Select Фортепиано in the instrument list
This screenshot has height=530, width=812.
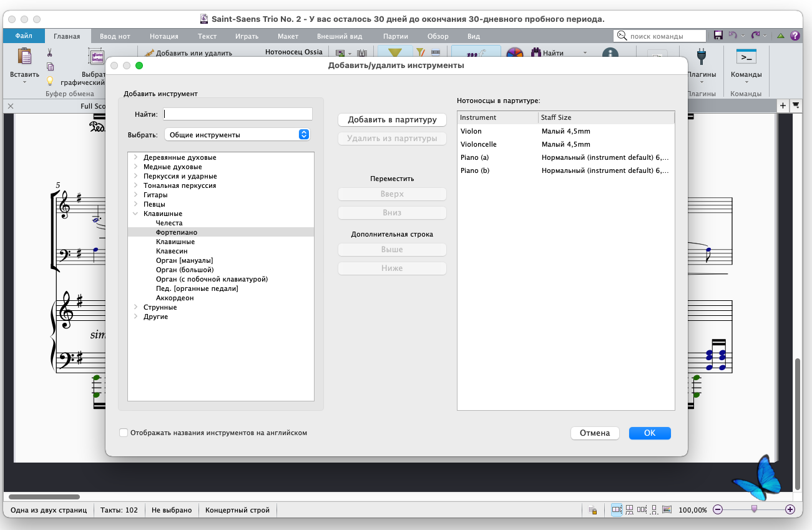tap(221, 232)
